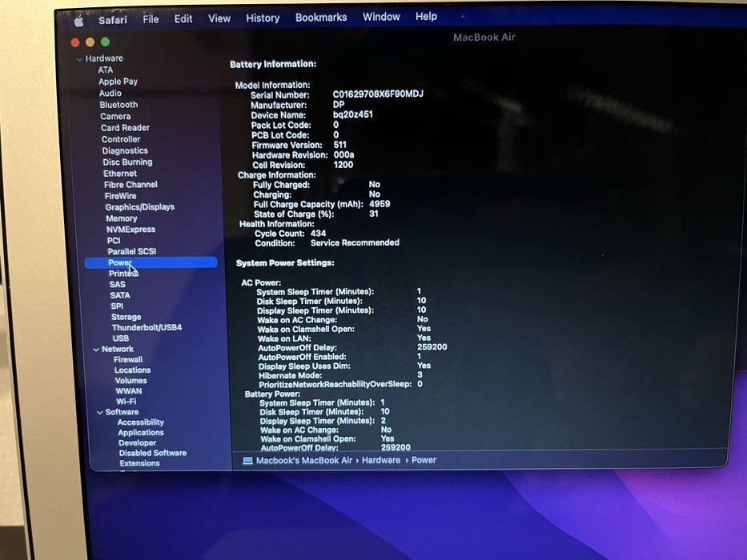This screenshot has height=560, width=747.
Task: Select Apple Pay in the sidebar
Action: point(118,82)
